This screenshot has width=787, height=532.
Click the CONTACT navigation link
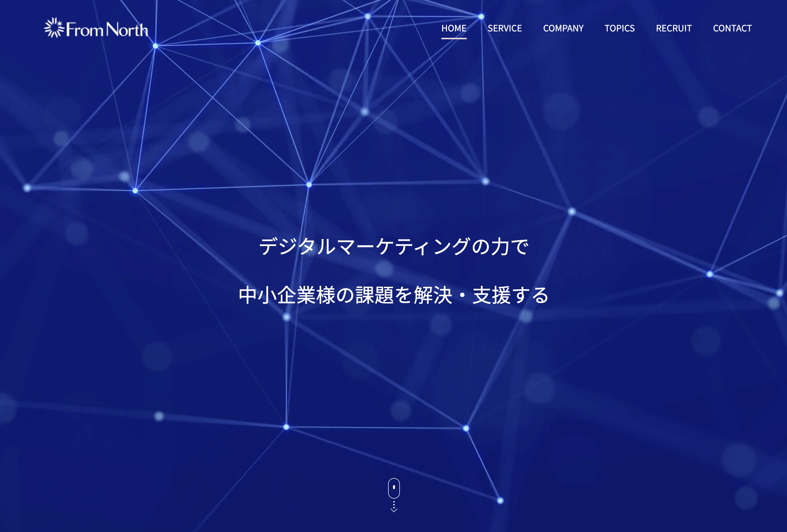point(732,28)
